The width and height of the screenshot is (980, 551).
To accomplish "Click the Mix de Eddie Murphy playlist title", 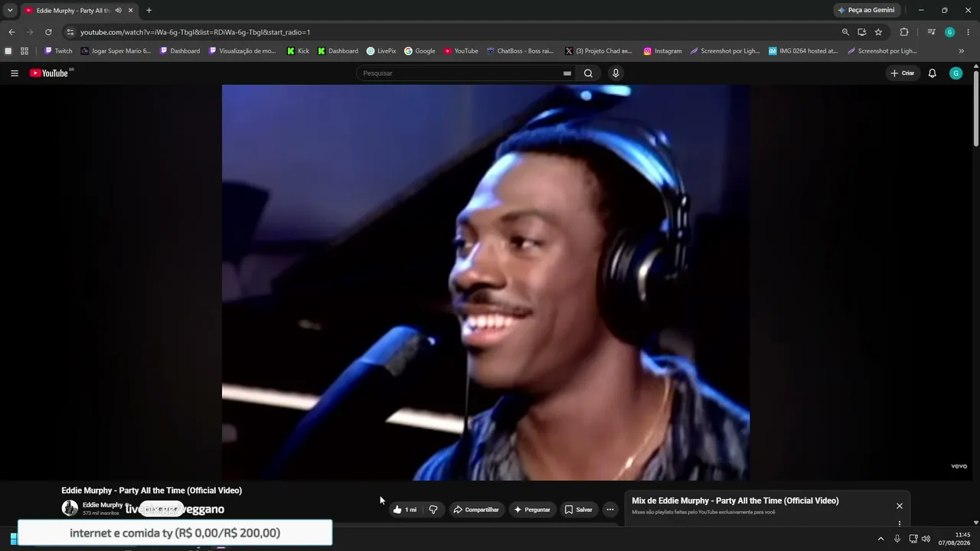I will point(735,501).
